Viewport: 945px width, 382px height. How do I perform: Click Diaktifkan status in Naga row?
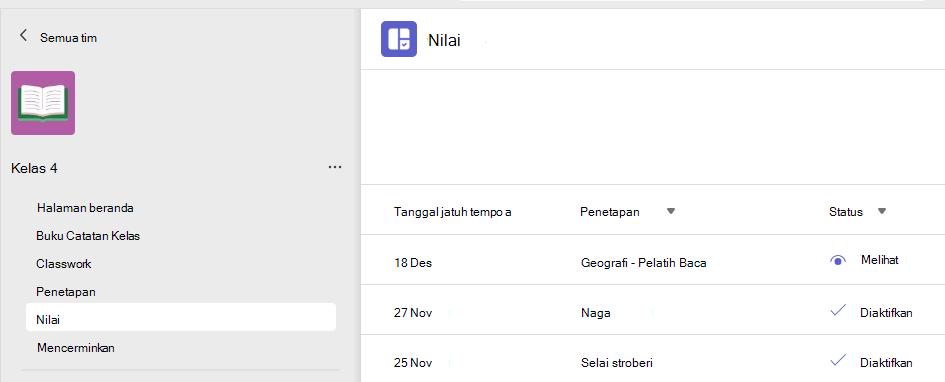tap(886, 313)
